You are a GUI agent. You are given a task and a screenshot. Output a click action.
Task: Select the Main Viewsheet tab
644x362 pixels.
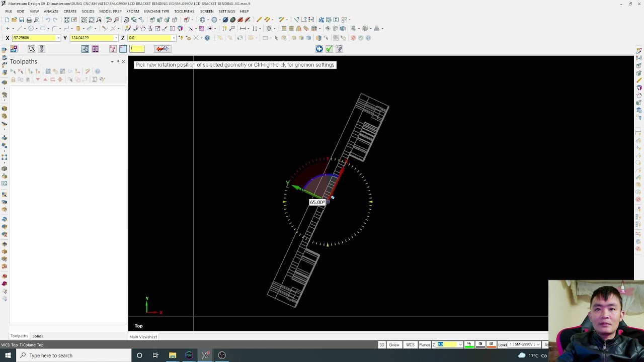point(143,337)
